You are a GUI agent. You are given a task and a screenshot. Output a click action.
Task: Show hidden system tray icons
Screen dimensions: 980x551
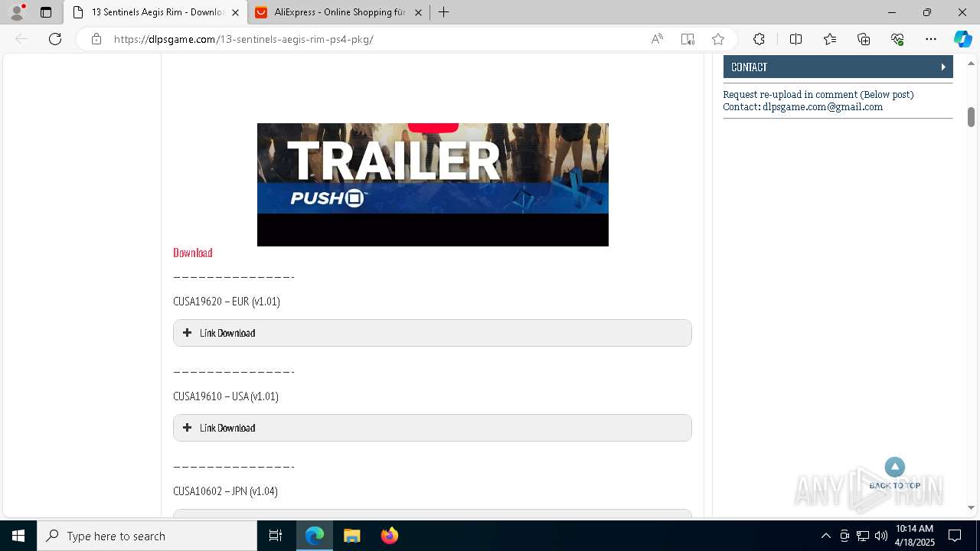(x=826, y=536)
